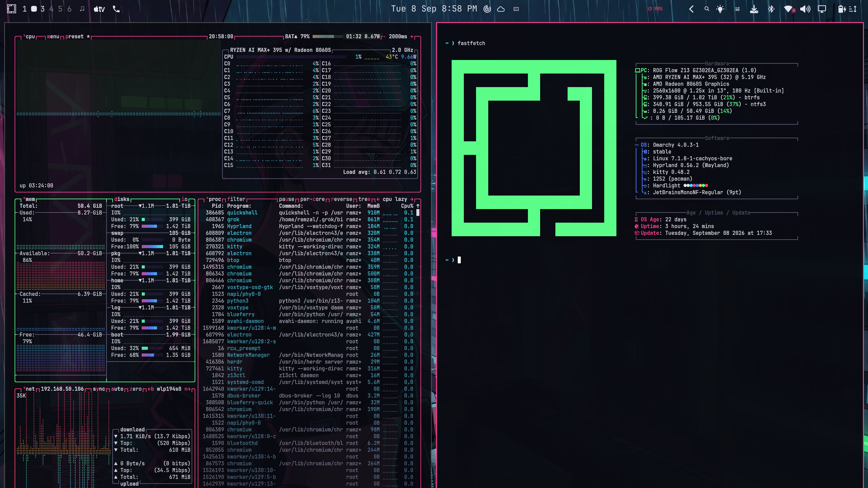The image size is (868, 488).
Task: Select the btop process row
Action: [x=309, y=260]
